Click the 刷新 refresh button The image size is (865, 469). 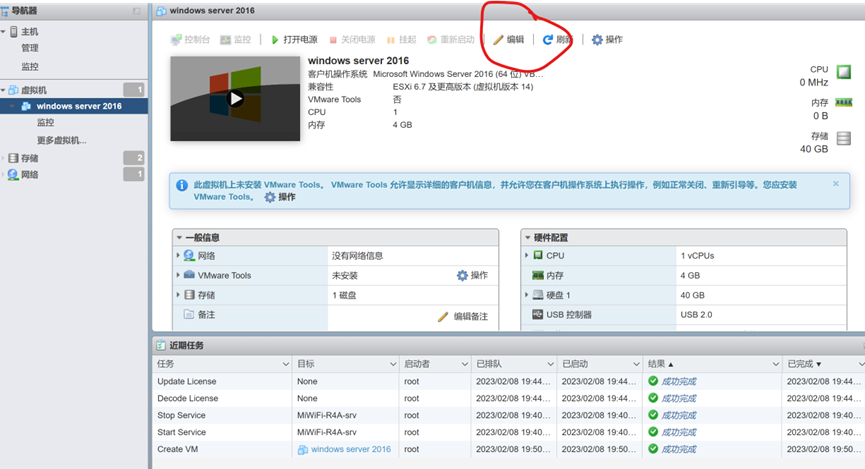557,39
